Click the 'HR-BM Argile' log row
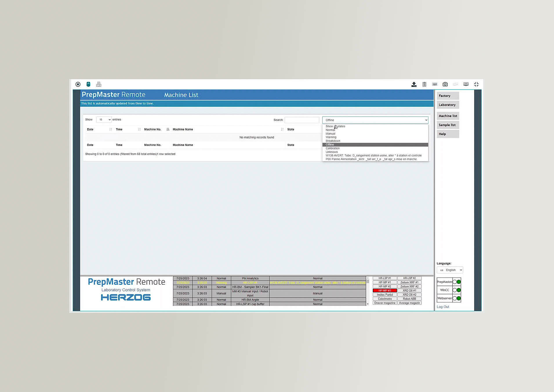 pos(270,300)
